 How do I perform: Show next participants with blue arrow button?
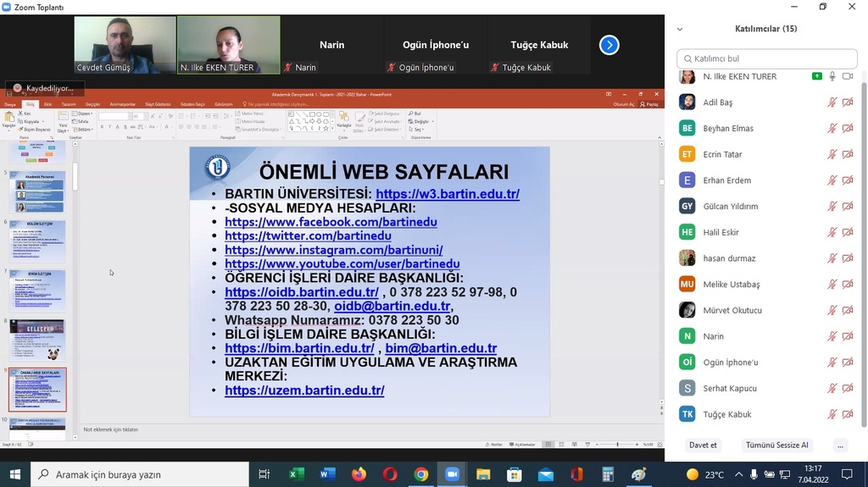pyautogui.click(x=609, y=45)
